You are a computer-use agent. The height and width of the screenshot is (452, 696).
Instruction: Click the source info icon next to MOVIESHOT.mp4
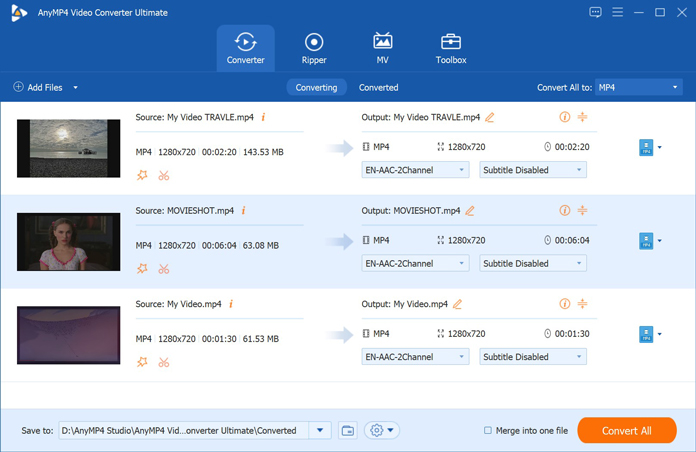243,211
